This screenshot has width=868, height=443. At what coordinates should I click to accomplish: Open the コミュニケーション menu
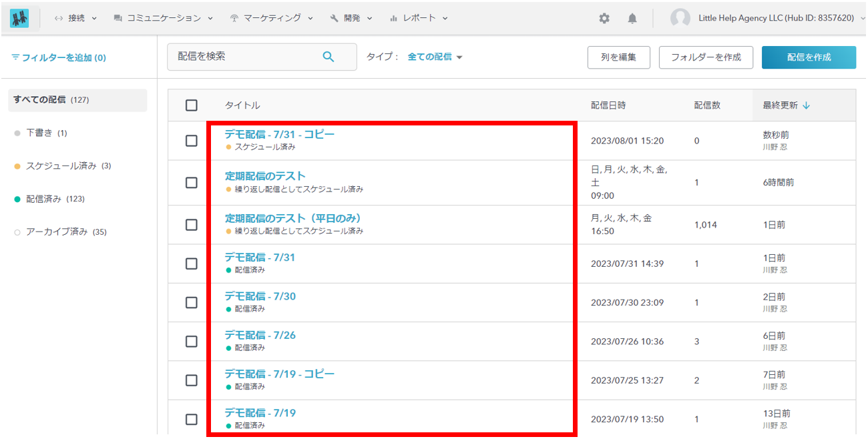tap(164, 19)
